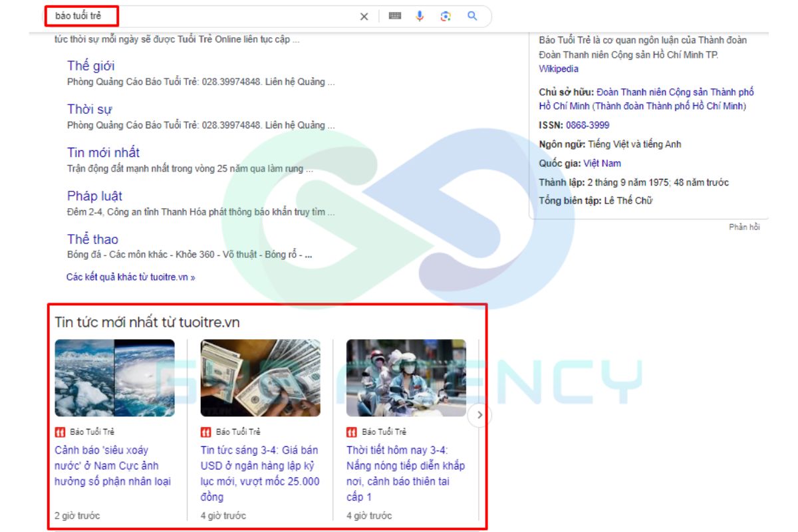
Task: Click the "Phản hồi" feedback link
Action: click(x=744, y=227)
